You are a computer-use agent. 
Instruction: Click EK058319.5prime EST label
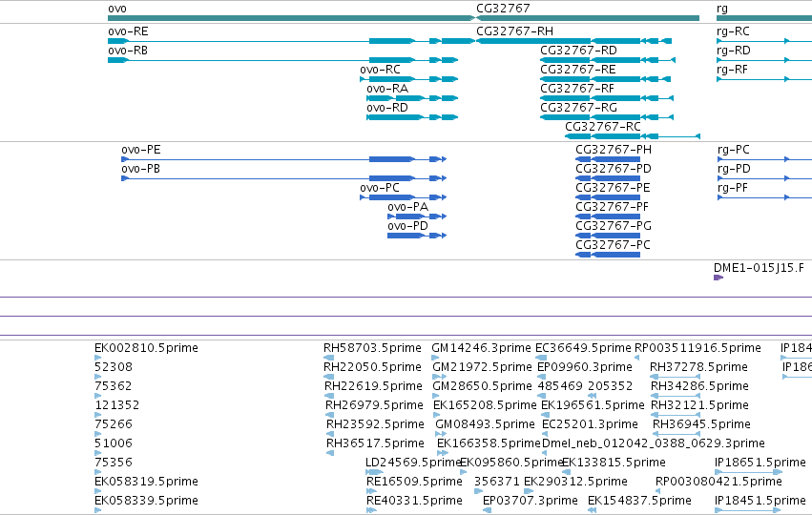(146, 482)
